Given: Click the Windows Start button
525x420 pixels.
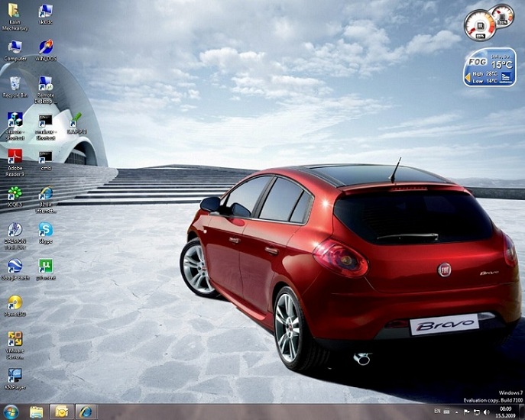Looking at the screenshot, I should pyautogui.click(x=11, y=412).
